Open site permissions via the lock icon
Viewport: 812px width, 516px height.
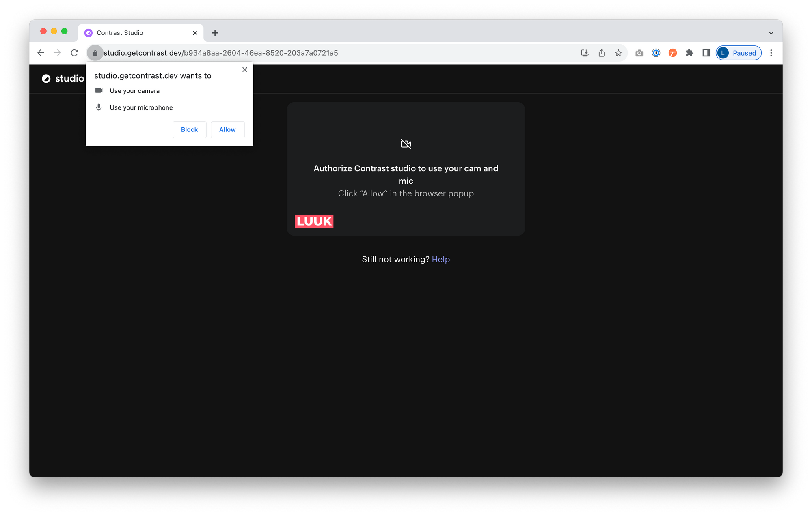(95, 53)
